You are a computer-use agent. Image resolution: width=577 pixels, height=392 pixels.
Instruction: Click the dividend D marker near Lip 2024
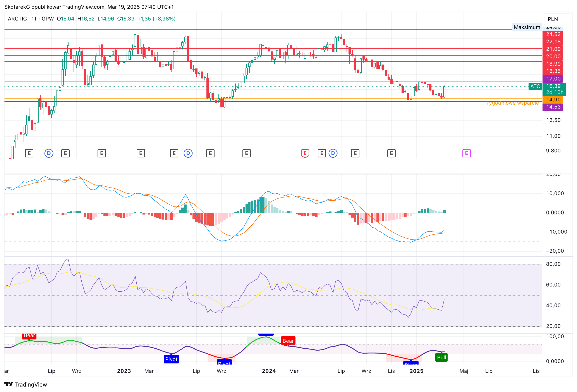point(333,153)
